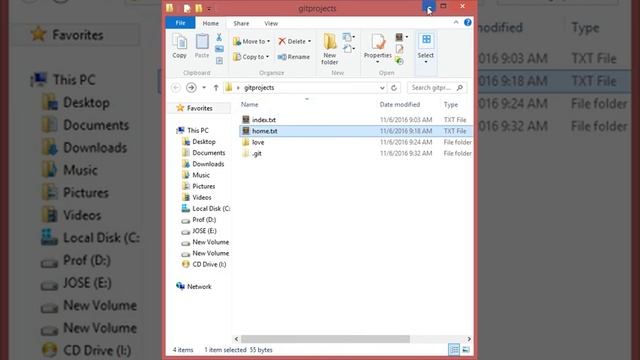Go up one folder level

216,88
